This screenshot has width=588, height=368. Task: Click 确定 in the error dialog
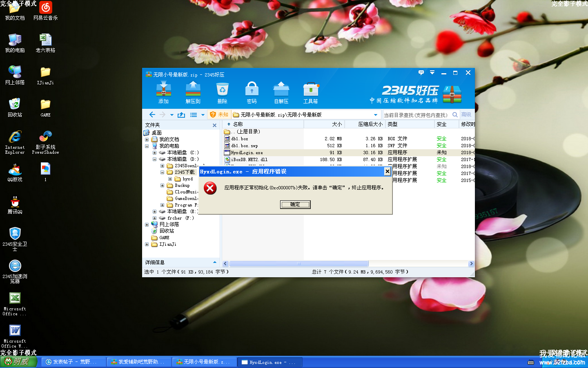[x=295, y=204]
